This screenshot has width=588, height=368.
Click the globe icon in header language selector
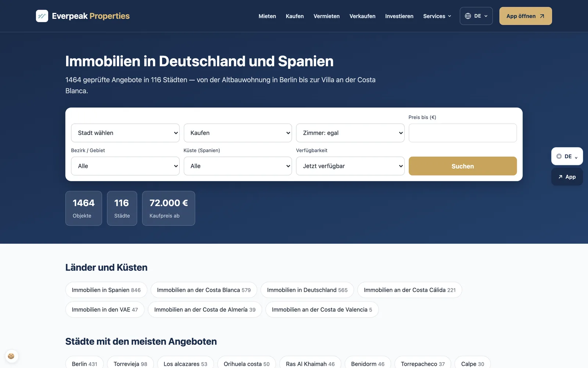(x=468, y=16)
